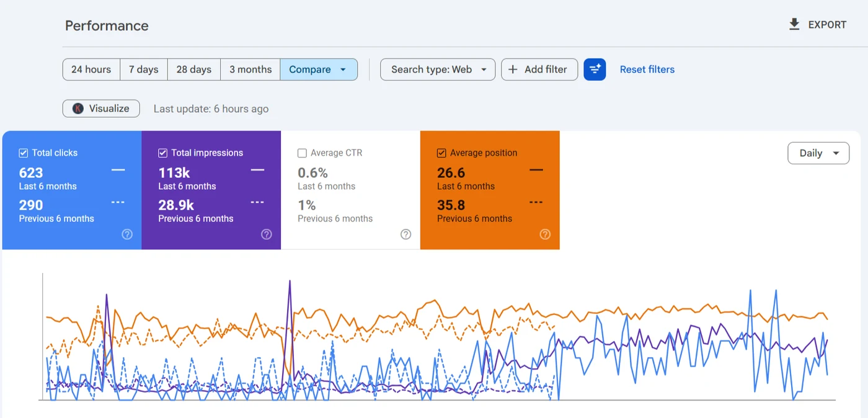Screen dimensions: 868x418
Task: Open help icon on Total clicks card
Action: pos(127,234)
